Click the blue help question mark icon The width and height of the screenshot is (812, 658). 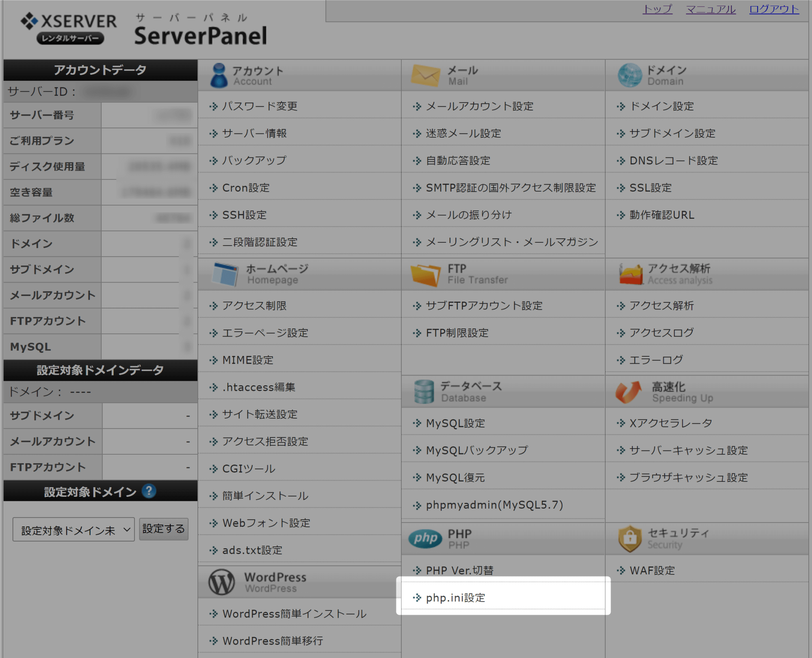pyautogui.click(x=149, y=491)
